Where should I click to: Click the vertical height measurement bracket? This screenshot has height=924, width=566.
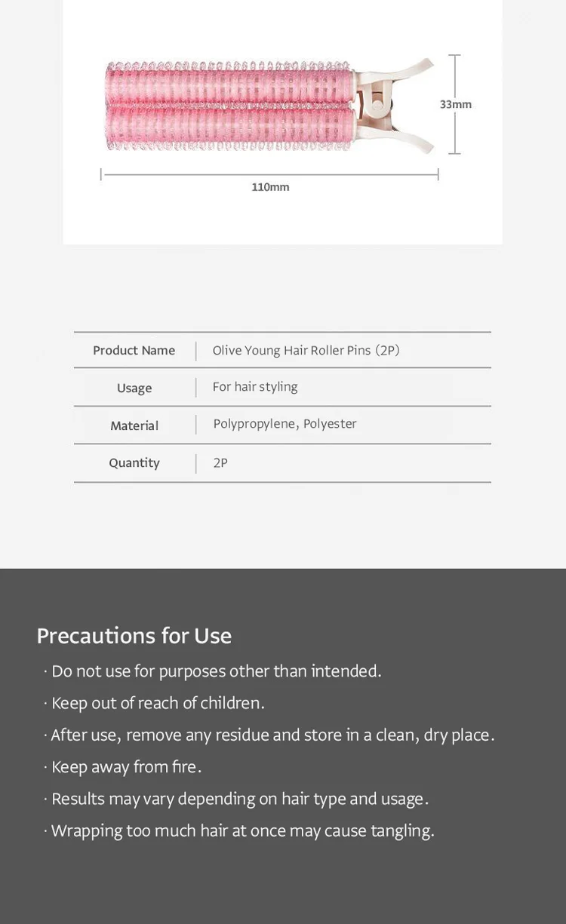(x=454, y=104)
